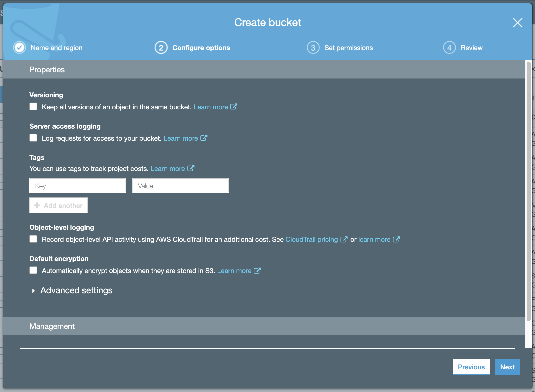Click the CloudTrail pricing external link icon
Screen dimensions: 535x392
(344, 239)
